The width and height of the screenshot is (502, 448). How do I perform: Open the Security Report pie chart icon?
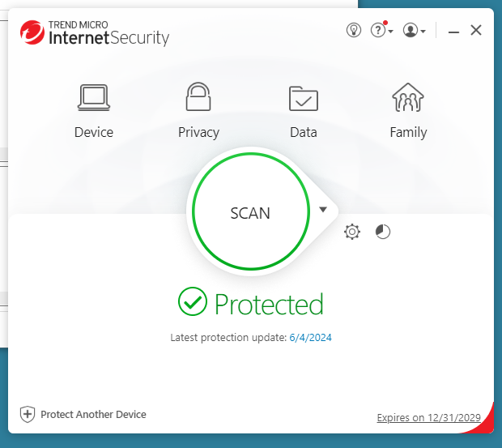pos(383,233)
